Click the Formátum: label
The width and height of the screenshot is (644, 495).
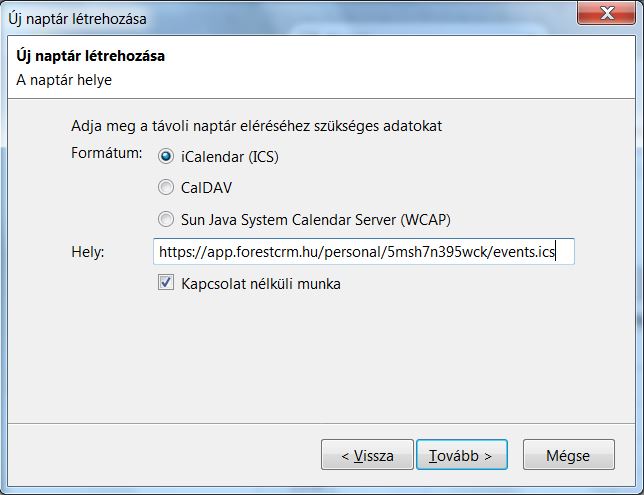click(x=107, y=155)
